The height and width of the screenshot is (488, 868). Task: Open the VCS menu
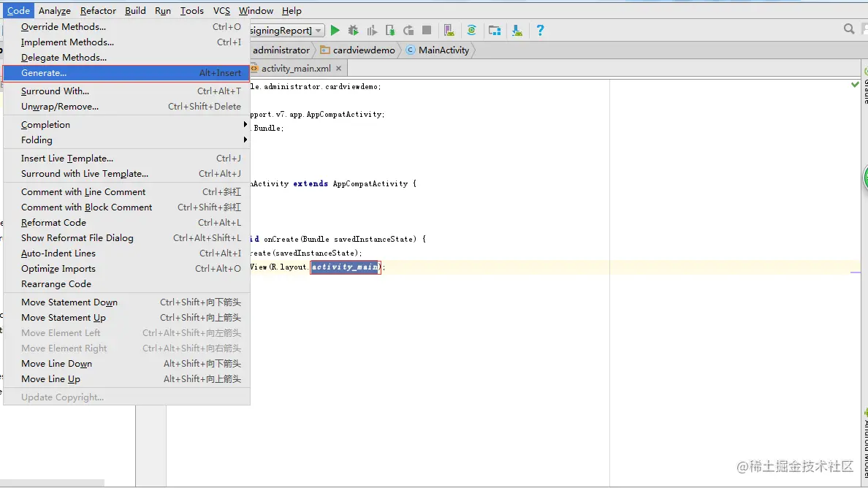[x=221, y=10]
